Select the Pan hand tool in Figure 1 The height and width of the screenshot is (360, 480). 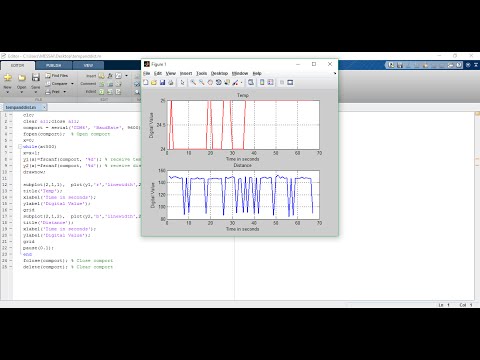(210, 83)
